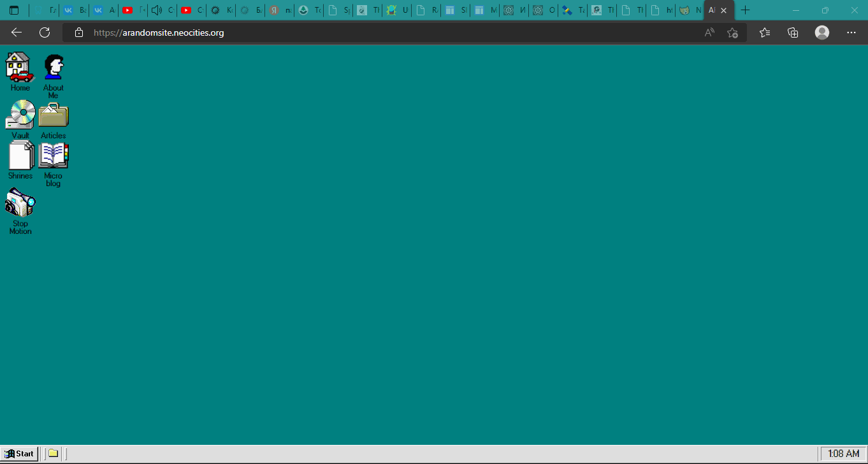Add this page to favorites
868x464 pixels.
[x=733, y=33]
